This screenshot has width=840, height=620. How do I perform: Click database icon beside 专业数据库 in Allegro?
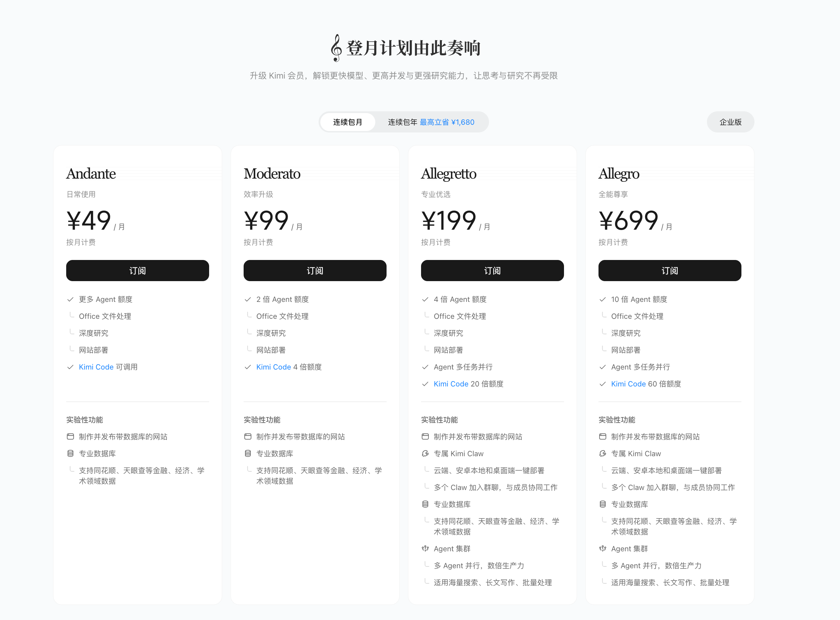point(602,504)
